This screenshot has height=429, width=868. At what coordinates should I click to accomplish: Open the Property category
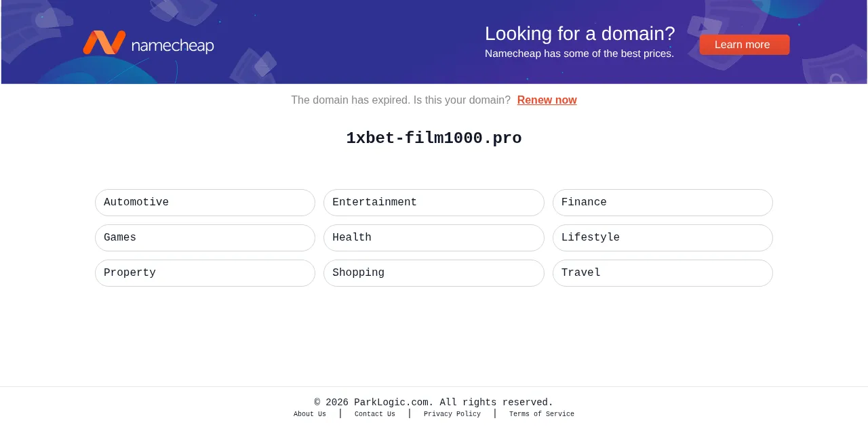point(205,273)
